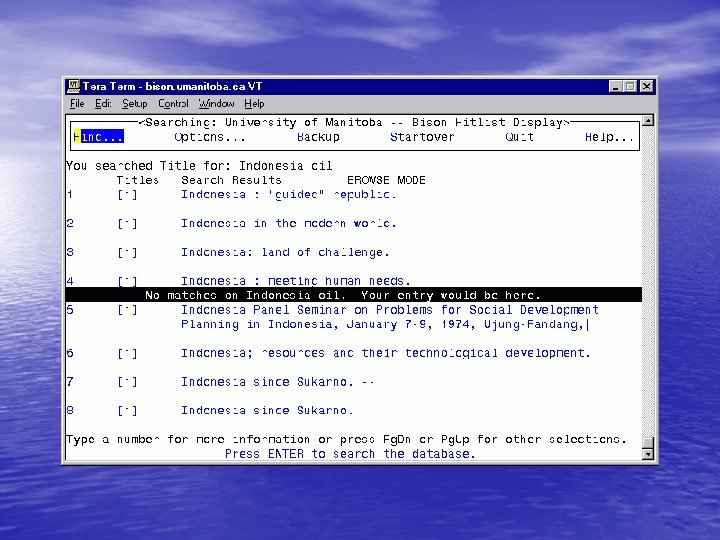The height and width of the screenshot is (540, 720).
Task: Maximize the Tera Term window
Action: coord(630,86)
